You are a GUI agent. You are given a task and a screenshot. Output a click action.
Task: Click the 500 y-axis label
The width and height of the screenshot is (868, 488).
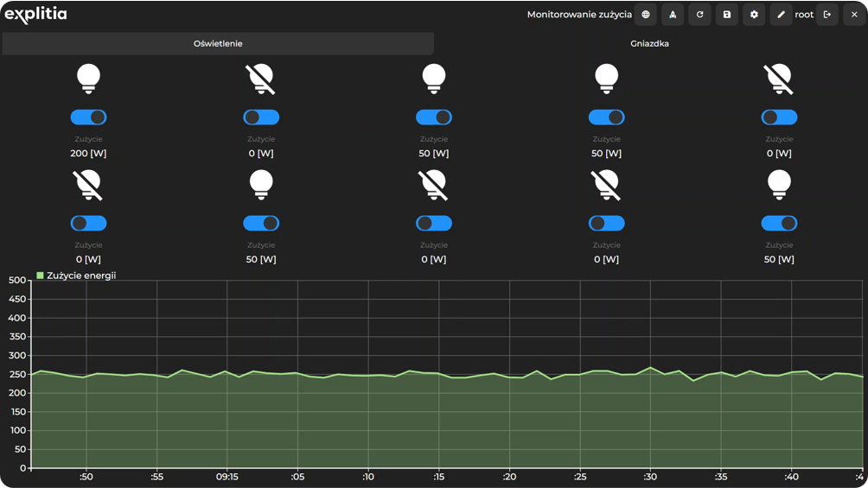(17, 280)
